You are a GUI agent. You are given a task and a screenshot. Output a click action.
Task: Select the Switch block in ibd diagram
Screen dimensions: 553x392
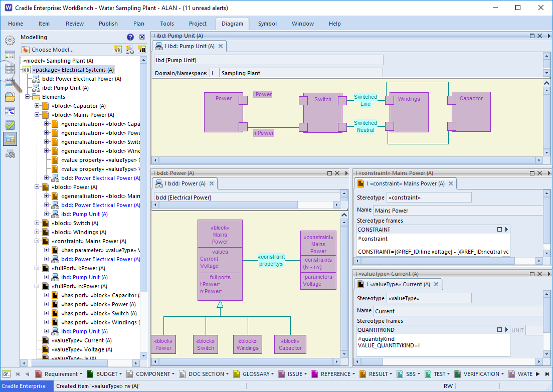[x=323, y=113]
